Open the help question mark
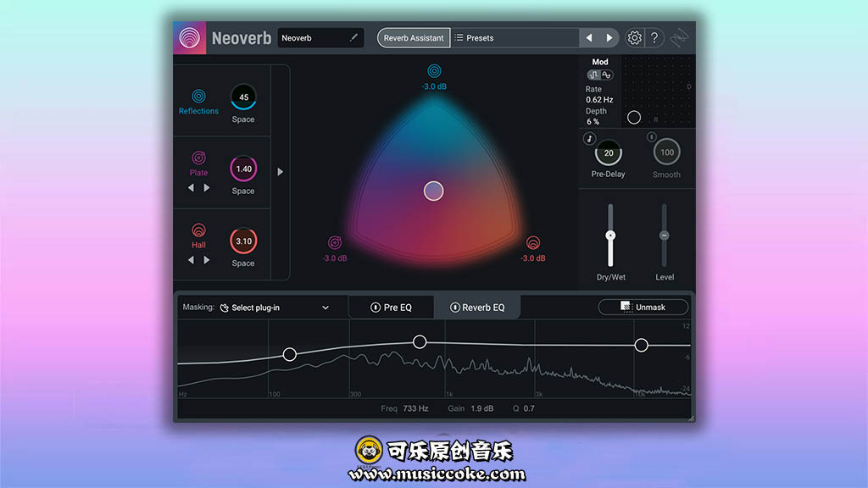The image size is (868, 488). 654,37
